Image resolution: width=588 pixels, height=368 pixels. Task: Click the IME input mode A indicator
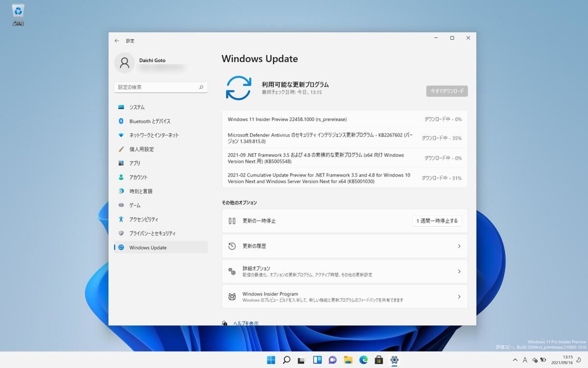tap(525, 360)
